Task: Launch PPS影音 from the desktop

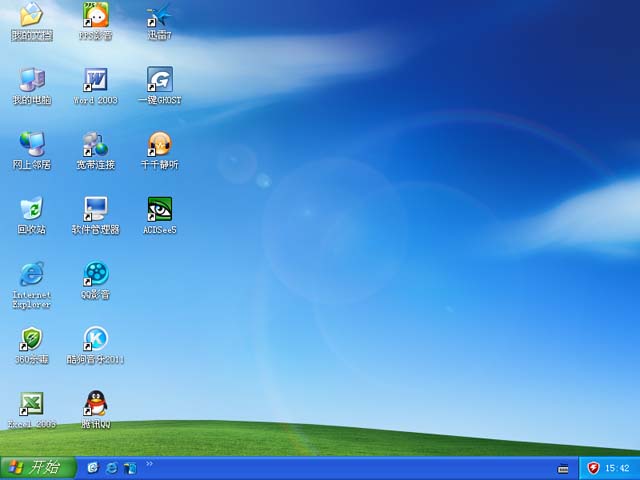Action: 95,15
